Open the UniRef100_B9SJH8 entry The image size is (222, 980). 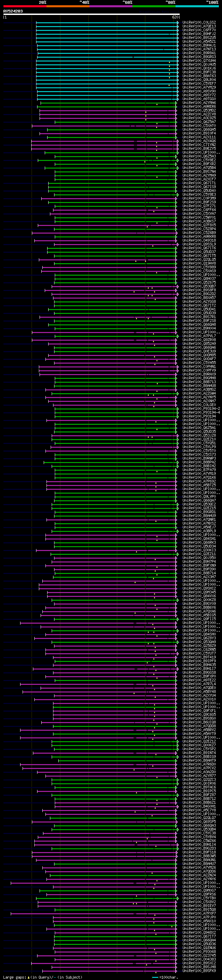199,967
